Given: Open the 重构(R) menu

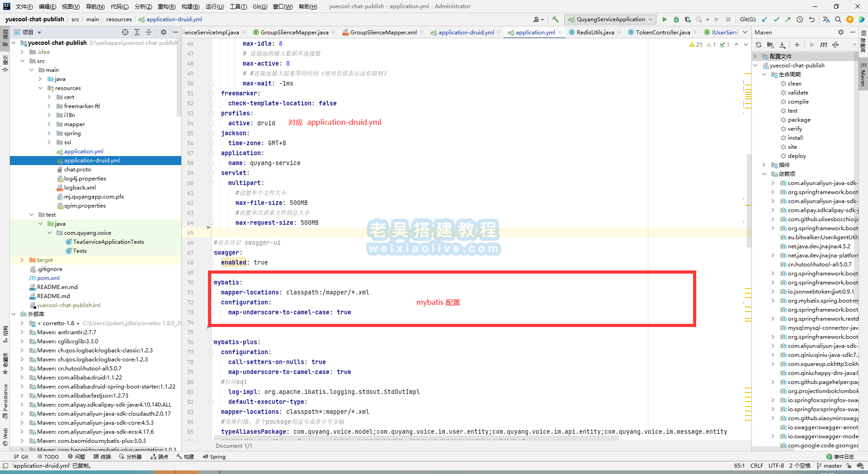Looking at the screenshot, I should pos(166,6).
